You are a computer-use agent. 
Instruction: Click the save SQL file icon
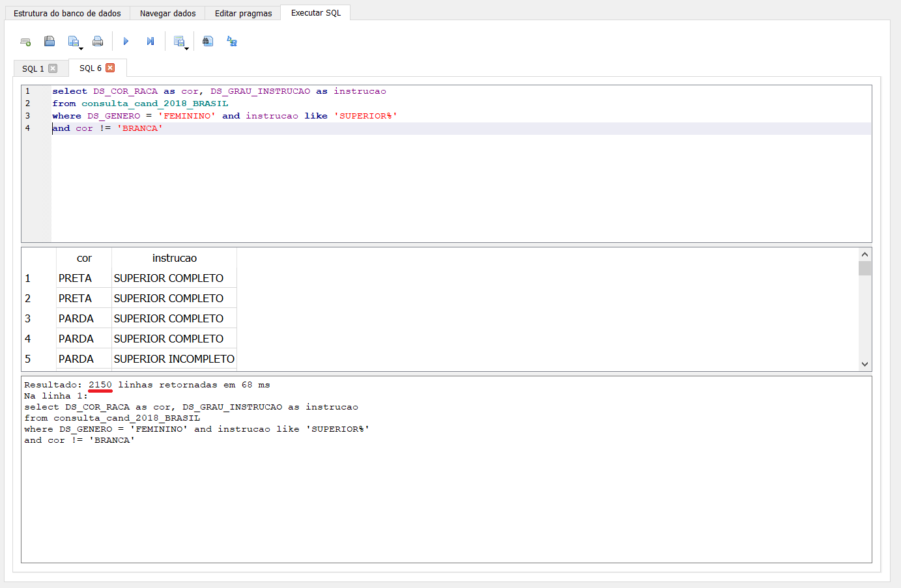coord(74,42)
